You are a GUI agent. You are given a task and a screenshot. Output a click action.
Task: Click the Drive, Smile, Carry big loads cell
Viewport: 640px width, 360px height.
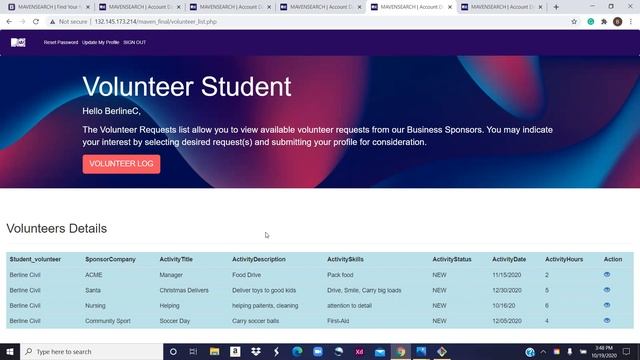point(364,290)
